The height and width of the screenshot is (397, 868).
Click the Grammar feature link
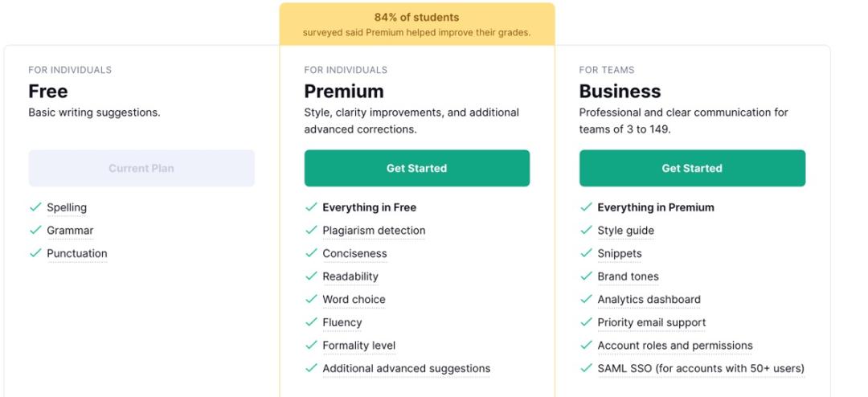click(x=70, y=231)
